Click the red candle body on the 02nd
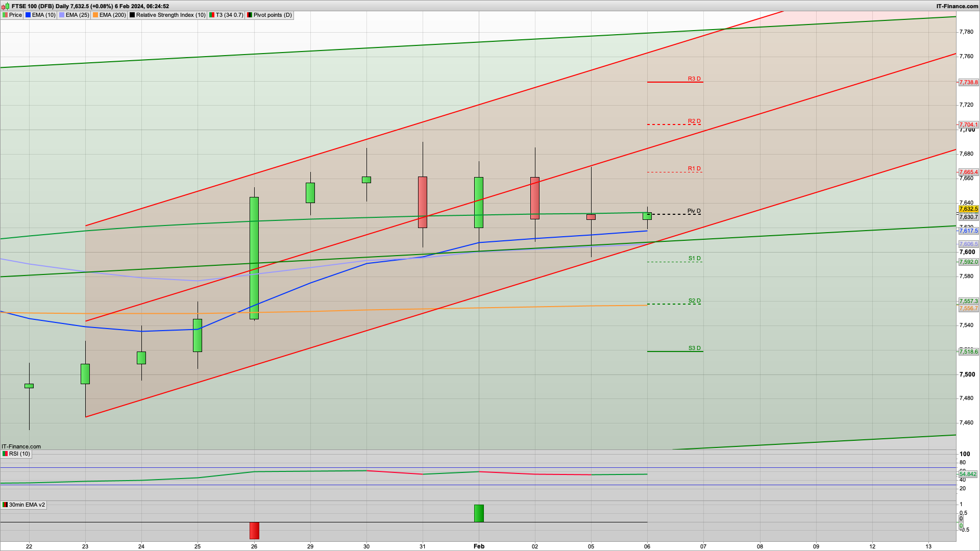 pos(535,198)
